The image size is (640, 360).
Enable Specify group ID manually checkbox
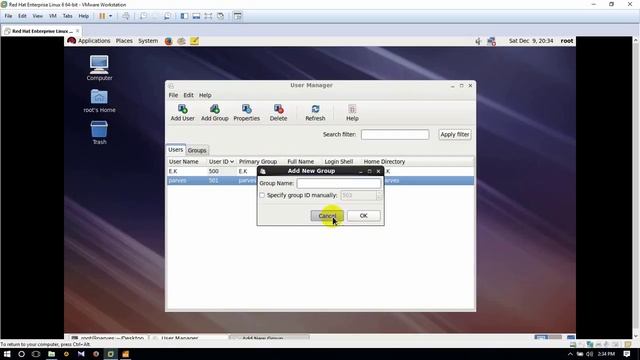pos(262,196)
